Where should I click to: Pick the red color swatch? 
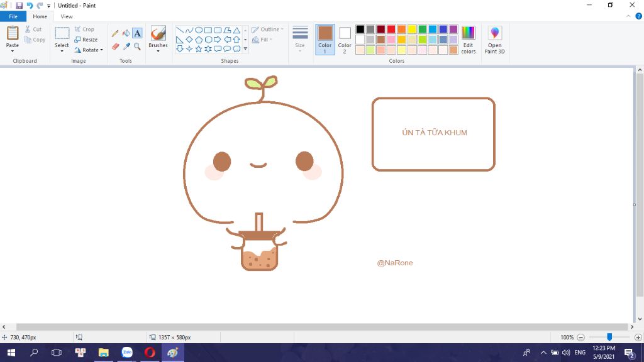pos(391,29)
